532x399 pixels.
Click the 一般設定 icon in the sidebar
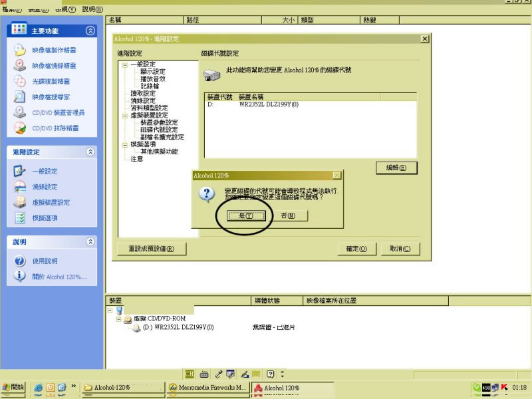click(20, 171)
